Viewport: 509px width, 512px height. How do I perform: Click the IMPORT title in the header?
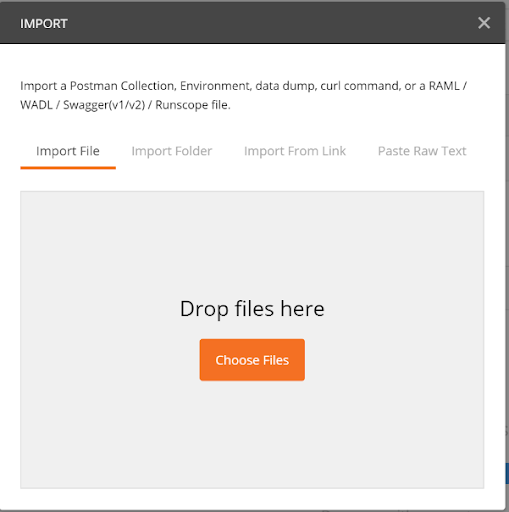coord(44,24)
